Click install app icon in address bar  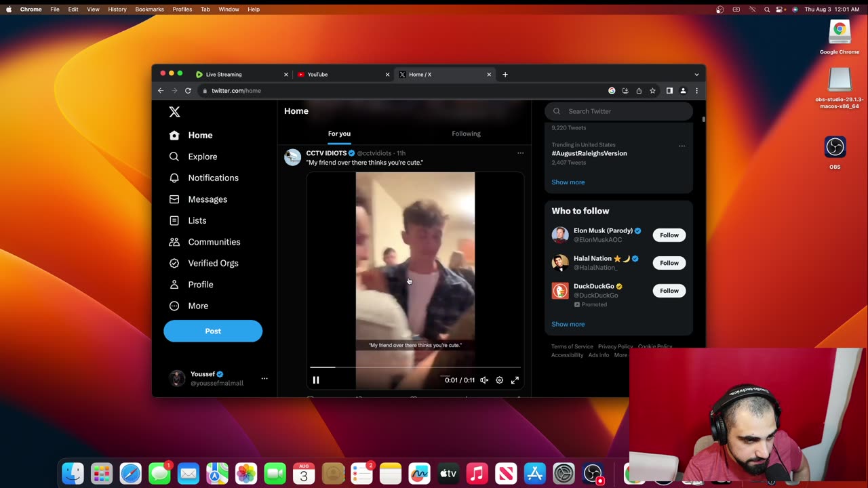coord(625,91)
